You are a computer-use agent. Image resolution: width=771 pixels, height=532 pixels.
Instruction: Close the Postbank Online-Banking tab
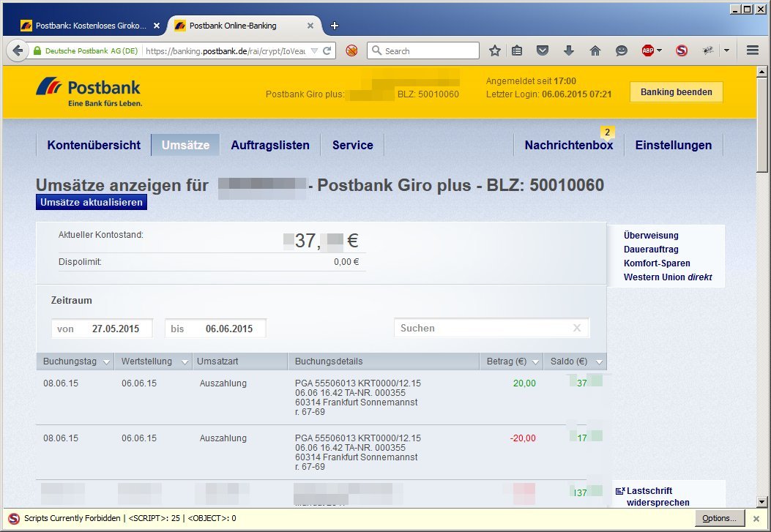(x=310, y=26)
